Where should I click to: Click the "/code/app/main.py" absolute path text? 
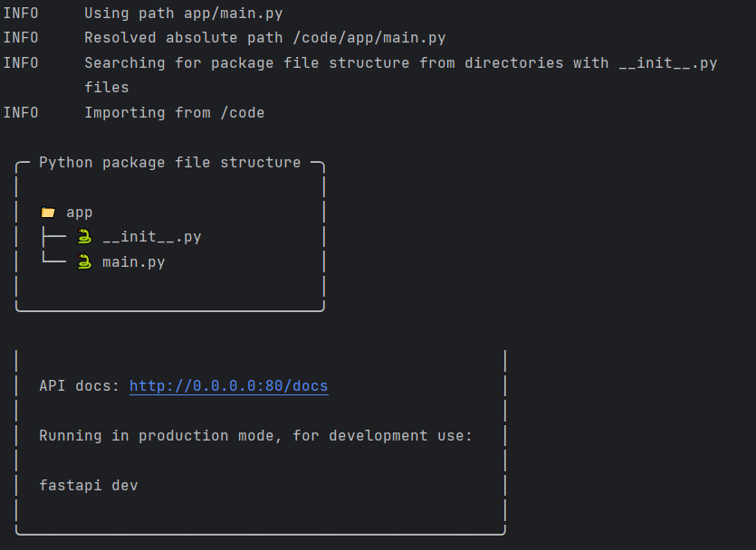pyautogui.click(x=368, y=38)
